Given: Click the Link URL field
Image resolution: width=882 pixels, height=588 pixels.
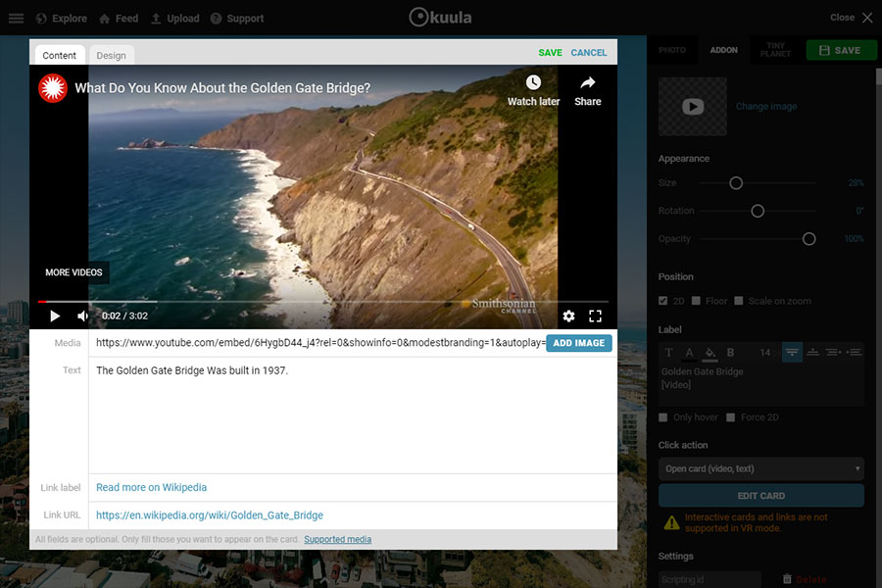Looking at the screenshot, I should tap(353, 514).
